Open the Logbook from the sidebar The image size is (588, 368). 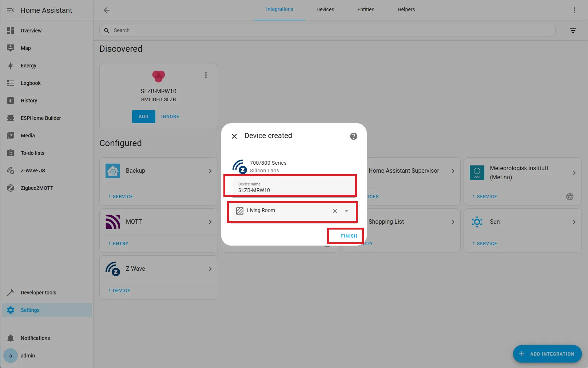click(11, 83)
